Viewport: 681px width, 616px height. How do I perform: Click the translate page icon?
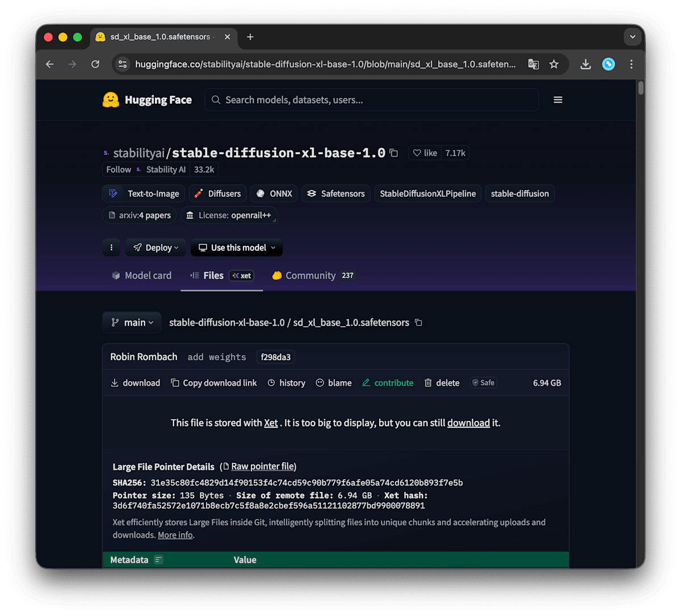pos(533,64)
